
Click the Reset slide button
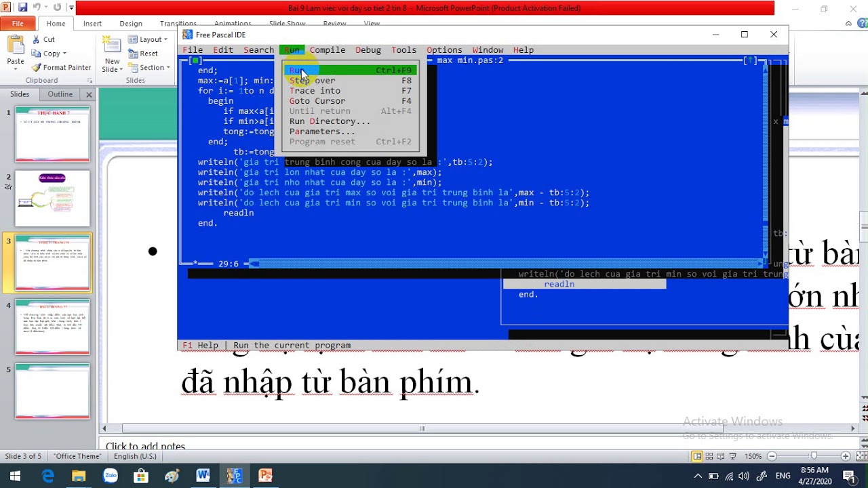point(143,54)
